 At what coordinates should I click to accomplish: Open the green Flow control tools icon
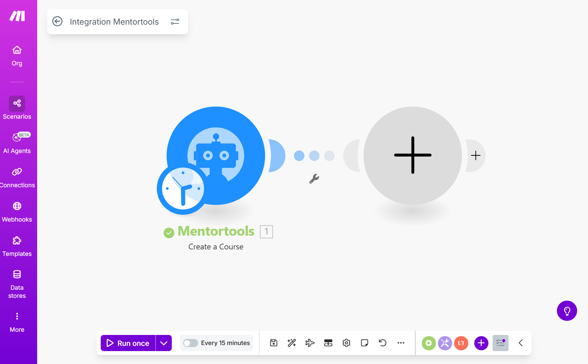pyautogui.click(x=428, y=343)
